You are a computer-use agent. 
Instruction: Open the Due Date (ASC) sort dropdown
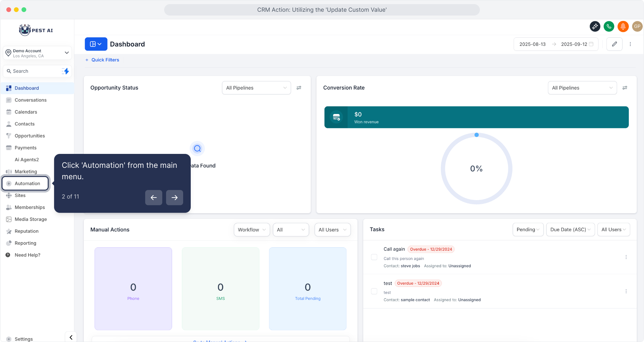570,230
